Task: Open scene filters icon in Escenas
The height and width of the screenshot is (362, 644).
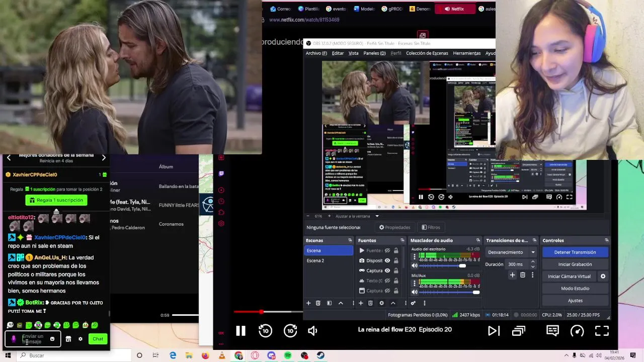Action: coord(329,303)
